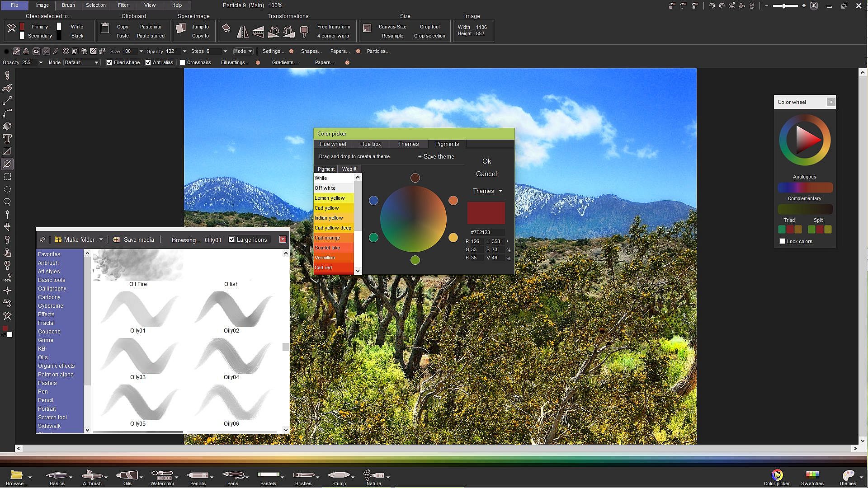868x488 pixels.
Task: Open the Mode Default dropdown
Action: [81, 63]
